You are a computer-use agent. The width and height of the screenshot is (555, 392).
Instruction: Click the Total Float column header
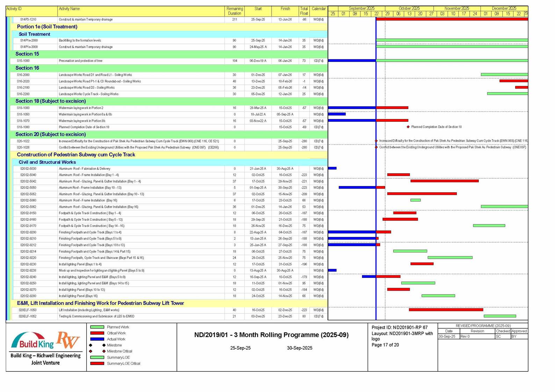[x=304, y=11]
